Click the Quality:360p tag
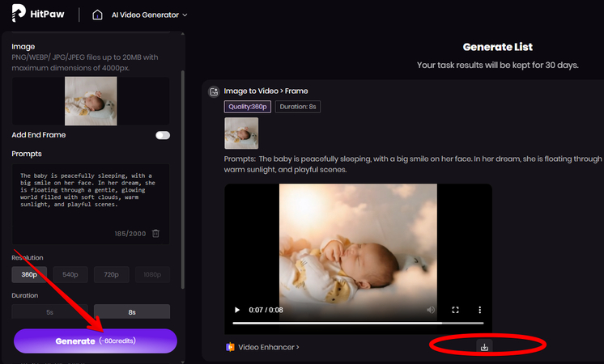The height and width of the screenshot is (364, 604). (248, 107)
